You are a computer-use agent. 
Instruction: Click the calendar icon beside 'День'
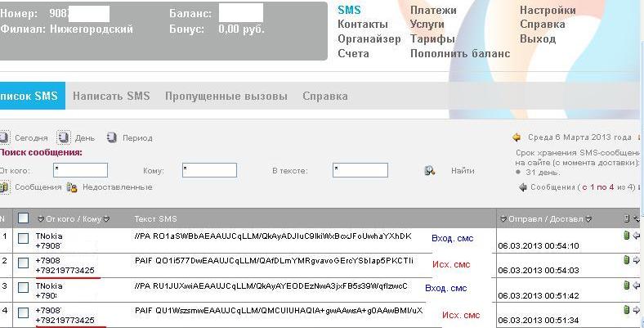coord(63,137)
